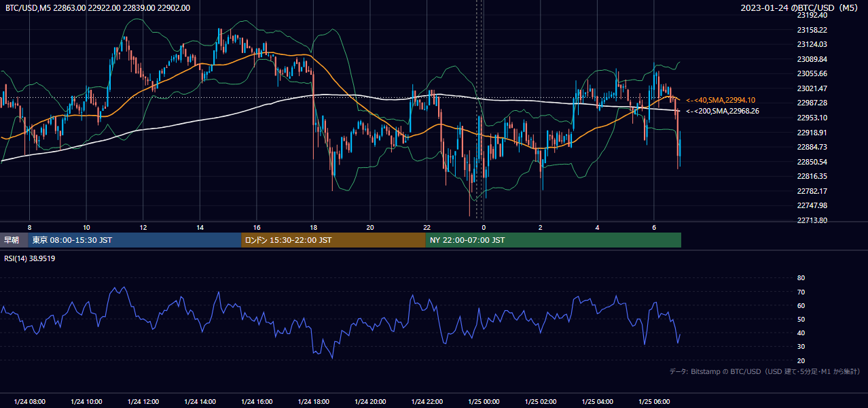Click price axis label 23192.40
The height and width of the screenshot is (408, 868).
(x=812, y=15)
